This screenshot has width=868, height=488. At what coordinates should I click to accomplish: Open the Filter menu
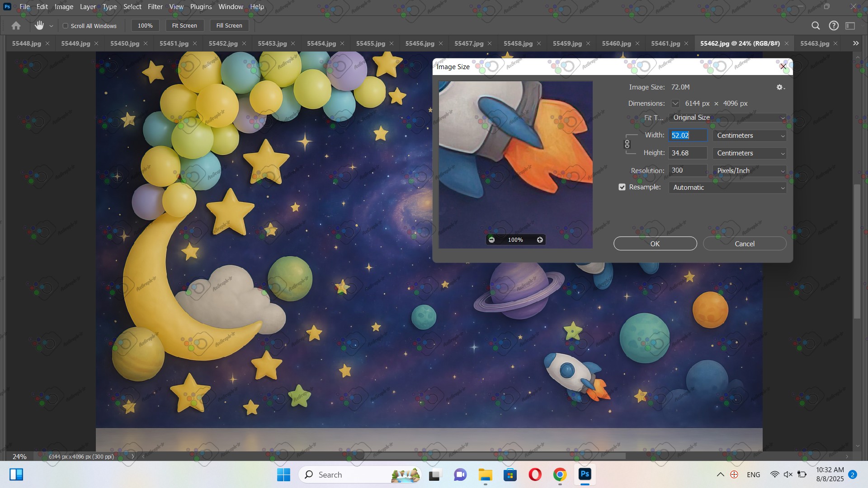click(155, 7)
